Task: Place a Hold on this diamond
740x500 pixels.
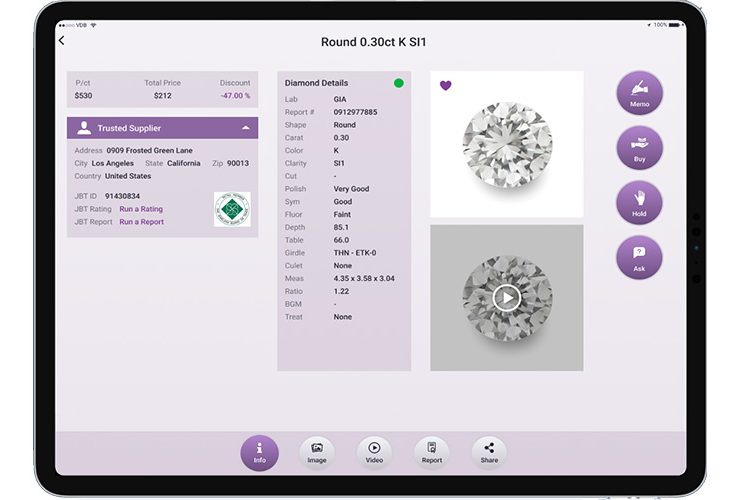Action: (x=639, y=202)
